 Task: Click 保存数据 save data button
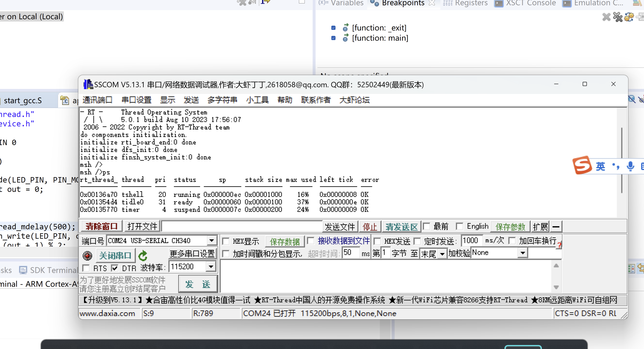pyautogui.click(x=285, y=242)
